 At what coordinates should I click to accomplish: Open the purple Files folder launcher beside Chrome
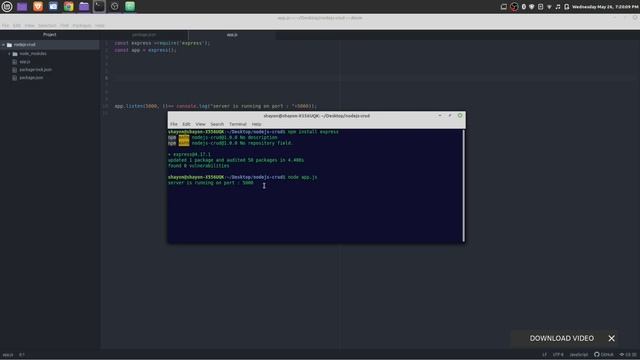click(84, 7)
